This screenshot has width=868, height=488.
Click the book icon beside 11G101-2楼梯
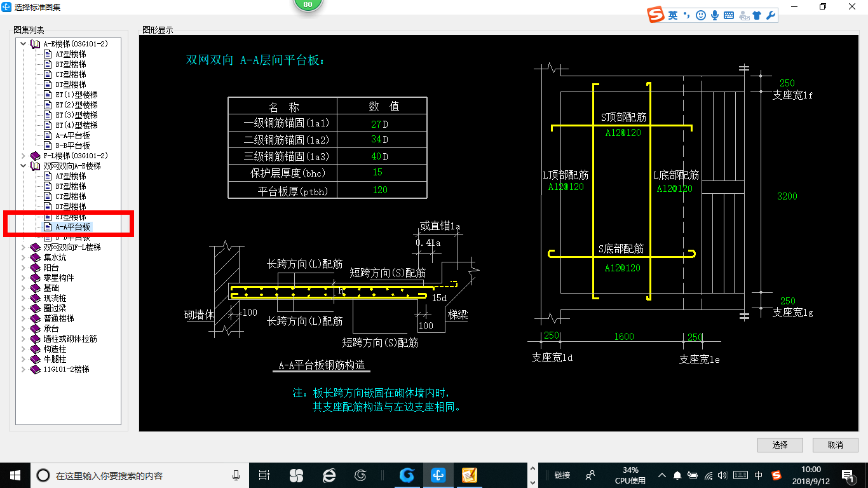[x=36, y=369]
